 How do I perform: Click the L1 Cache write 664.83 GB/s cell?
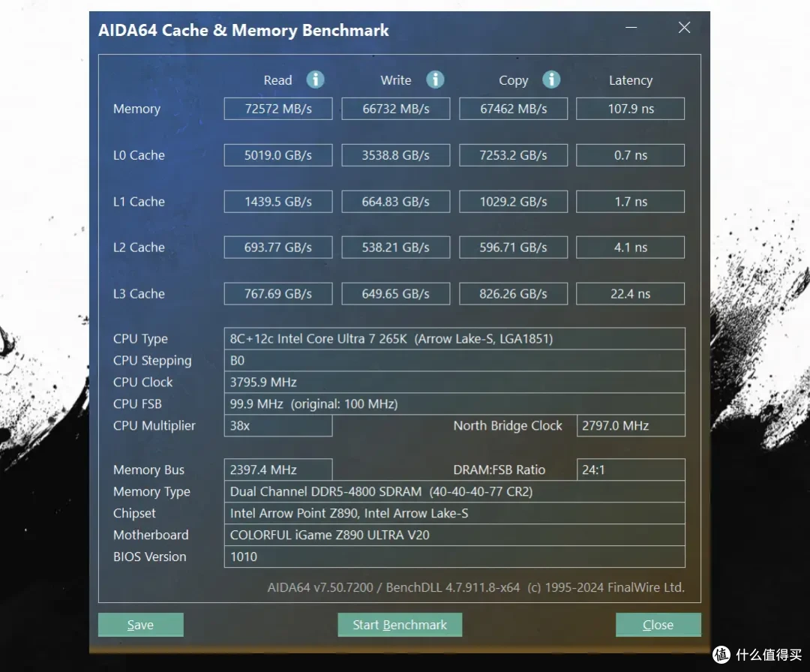396,202
